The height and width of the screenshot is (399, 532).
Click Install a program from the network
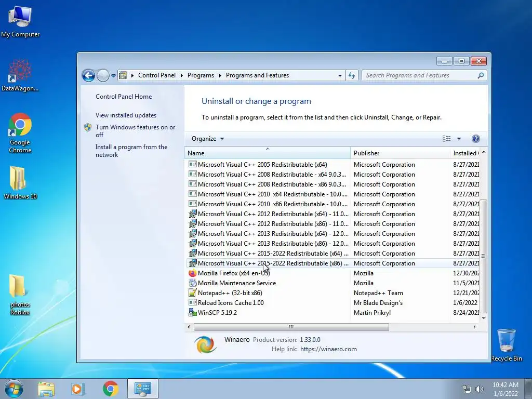(x=131, y=151)
